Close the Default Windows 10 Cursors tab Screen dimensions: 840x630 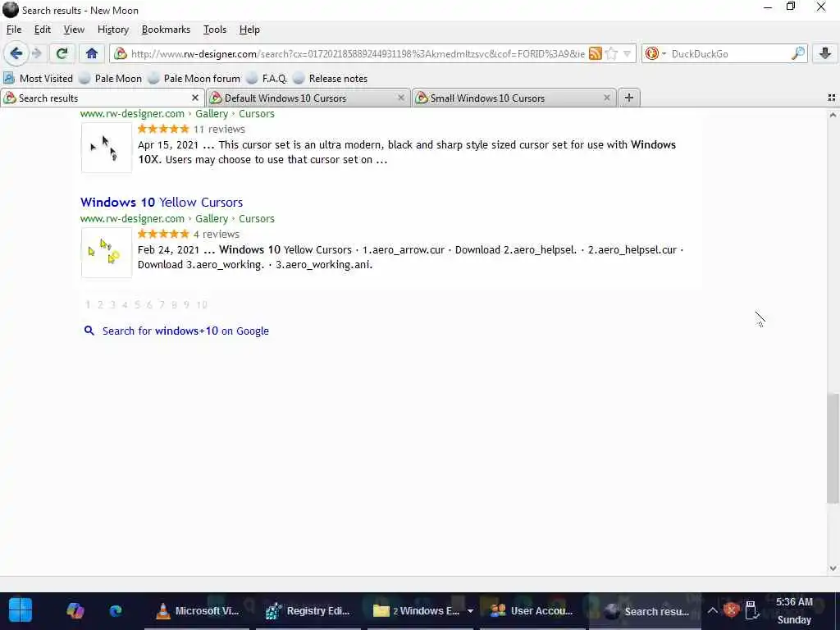click(400, 98)
